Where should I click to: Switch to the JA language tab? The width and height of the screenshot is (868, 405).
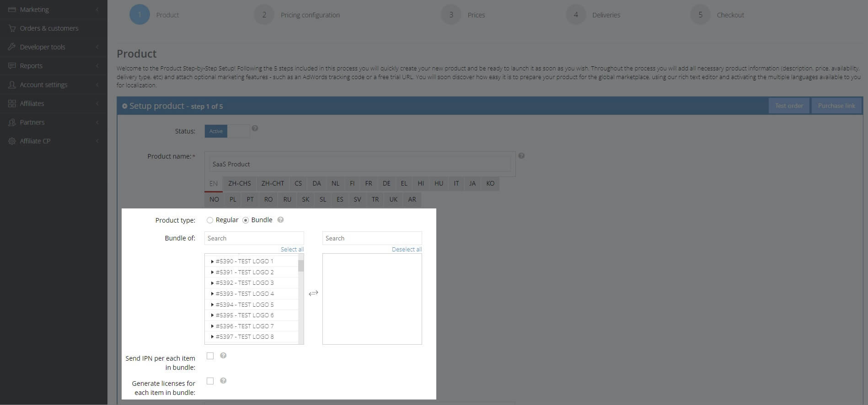pos(472,183)
